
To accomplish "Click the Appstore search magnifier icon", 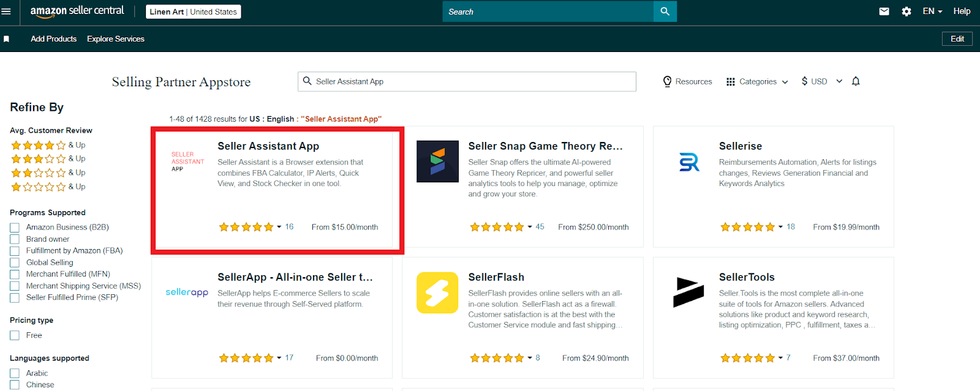I will (x=307, y=81).
